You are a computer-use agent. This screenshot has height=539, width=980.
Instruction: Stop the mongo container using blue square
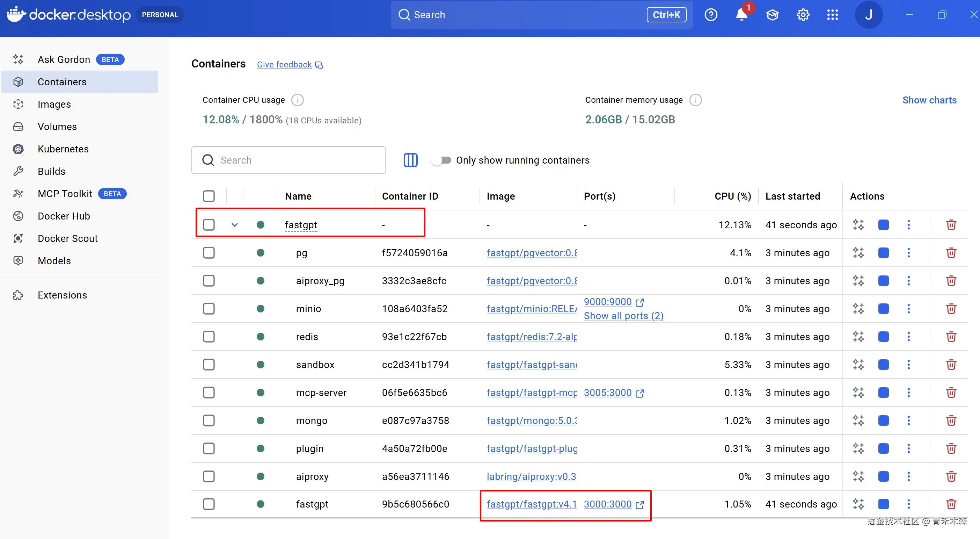883,420
